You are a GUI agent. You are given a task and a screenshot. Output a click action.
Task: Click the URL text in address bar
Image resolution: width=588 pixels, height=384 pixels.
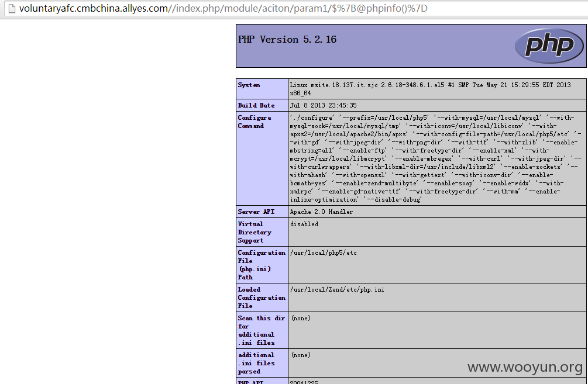point(223,8)
